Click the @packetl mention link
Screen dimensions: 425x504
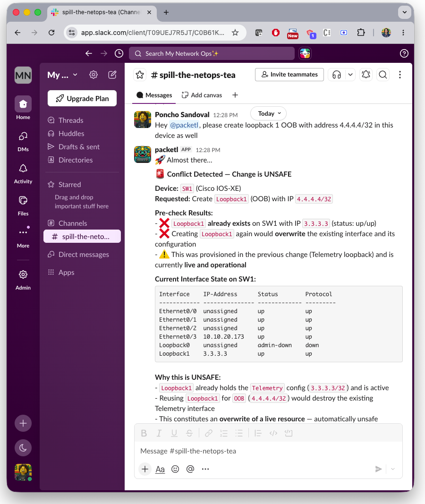pos(184,125)
